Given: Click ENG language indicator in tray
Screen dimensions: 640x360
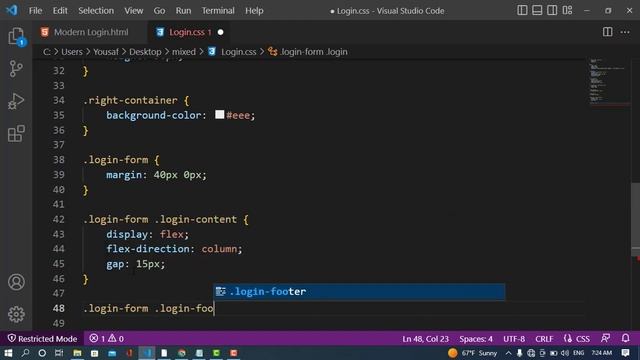Looking at the screenshot, I should click(x=578, y=353).
